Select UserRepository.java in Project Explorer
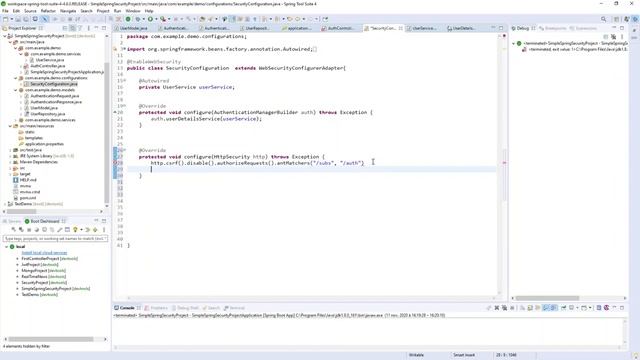The width and height of the screenshot is (640, 360). click(48, 114)
